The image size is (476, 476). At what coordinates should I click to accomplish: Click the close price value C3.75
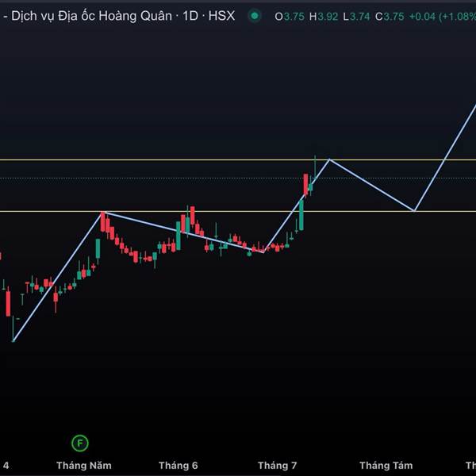[390, 17]
